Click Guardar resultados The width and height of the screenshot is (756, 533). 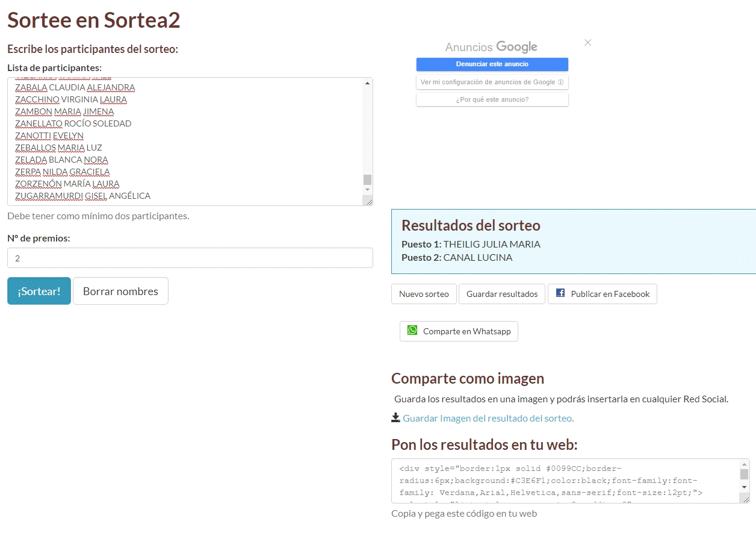pos(502,294)
